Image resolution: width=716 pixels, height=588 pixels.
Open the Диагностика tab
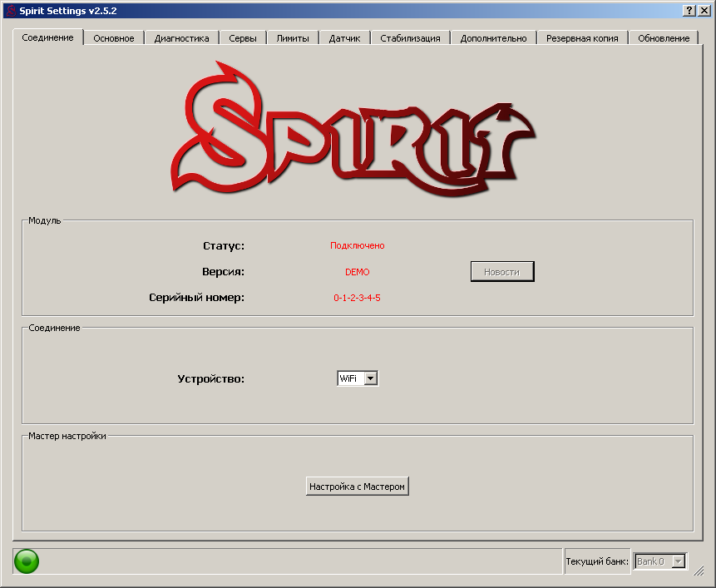pyautogui.click(x=181, y=38)
